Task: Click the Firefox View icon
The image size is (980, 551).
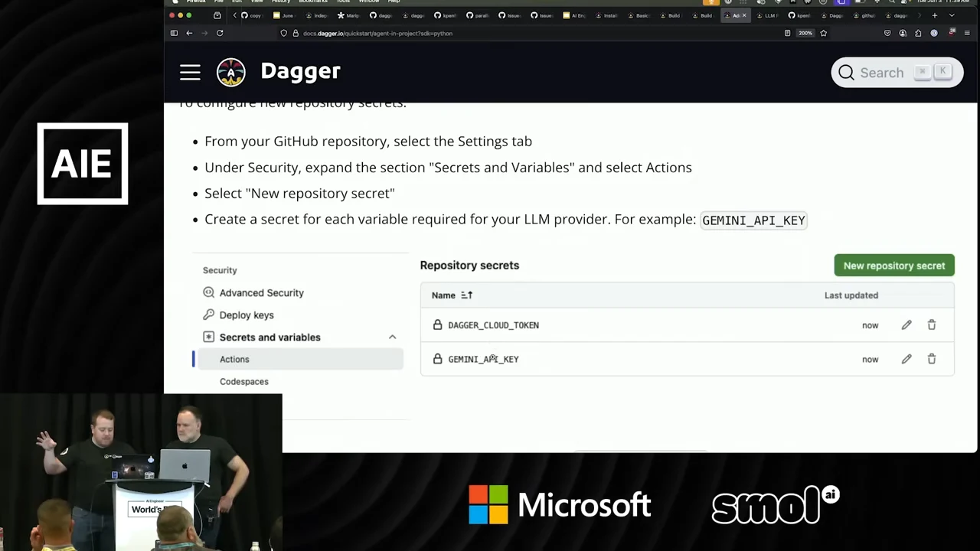Action: coord(217,15)
